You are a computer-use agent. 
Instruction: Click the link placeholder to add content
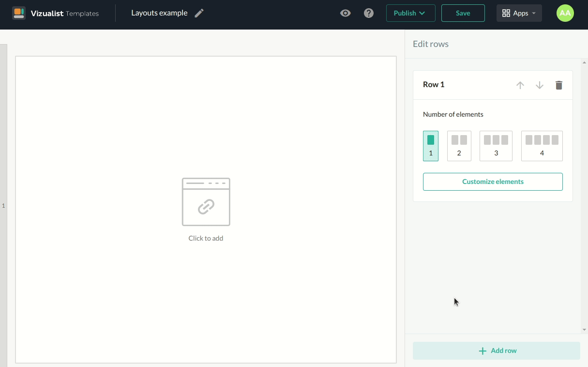[206, 202]
